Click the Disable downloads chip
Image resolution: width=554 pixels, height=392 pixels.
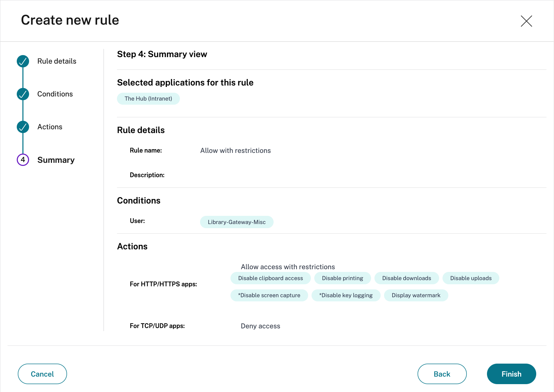(407, 278)
